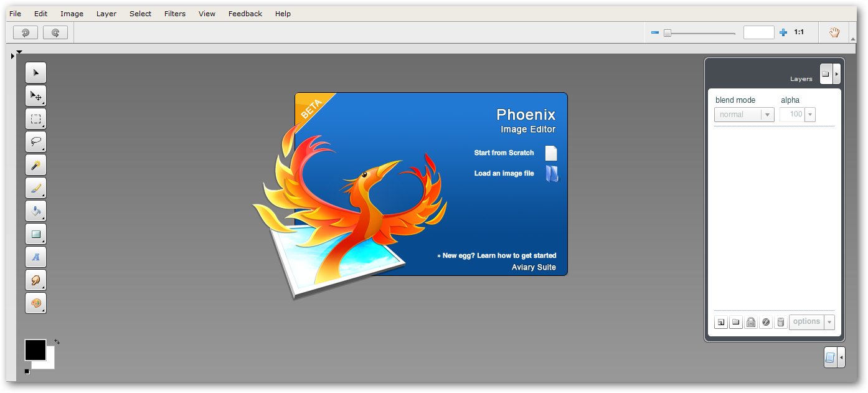Click Load an image file
This screenshot has height=393, width=868.
click(x=504, y=174)
